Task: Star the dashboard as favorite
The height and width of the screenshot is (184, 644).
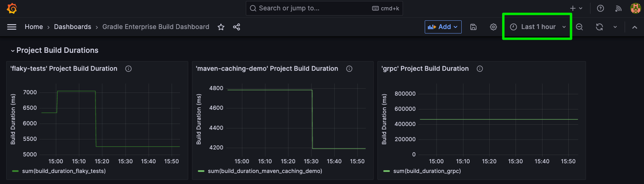Action: [x=221, y=27]
